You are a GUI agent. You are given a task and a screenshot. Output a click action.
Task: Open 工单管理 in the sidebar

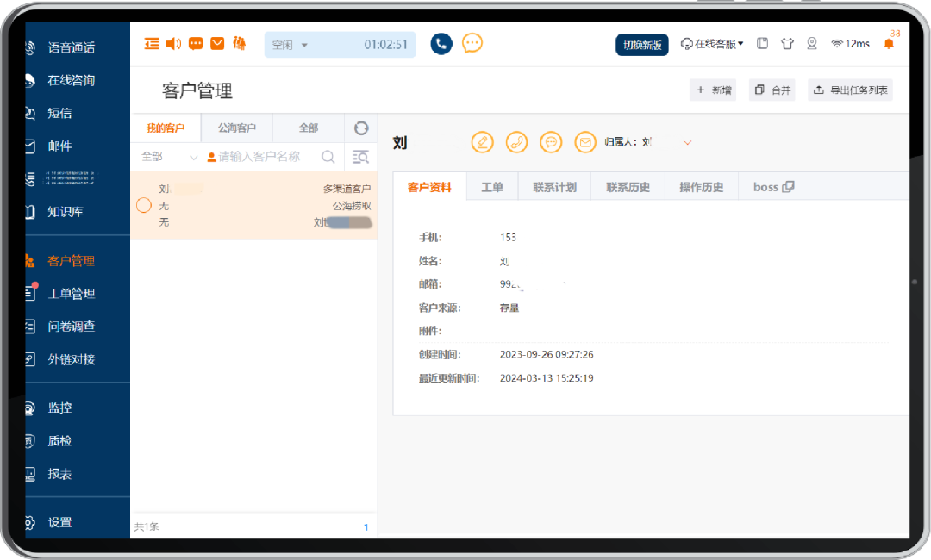72,294
